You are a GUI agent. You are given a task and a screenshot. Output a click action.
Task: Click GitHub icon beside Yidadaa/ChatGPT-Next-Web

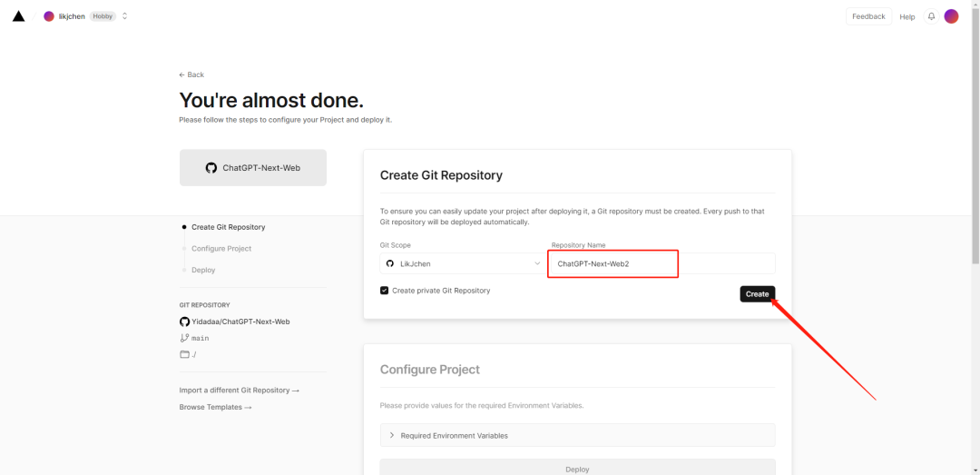184,322
